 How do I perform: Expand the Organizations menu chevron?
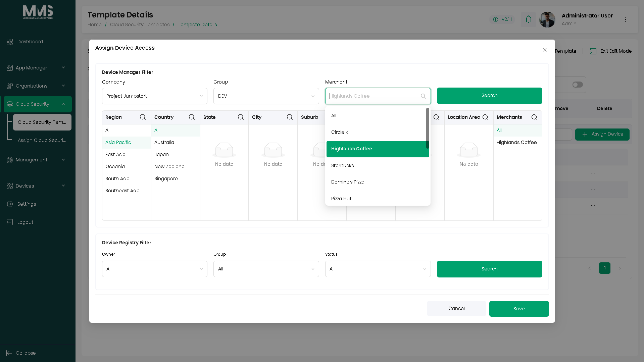[x=63, y=86]
